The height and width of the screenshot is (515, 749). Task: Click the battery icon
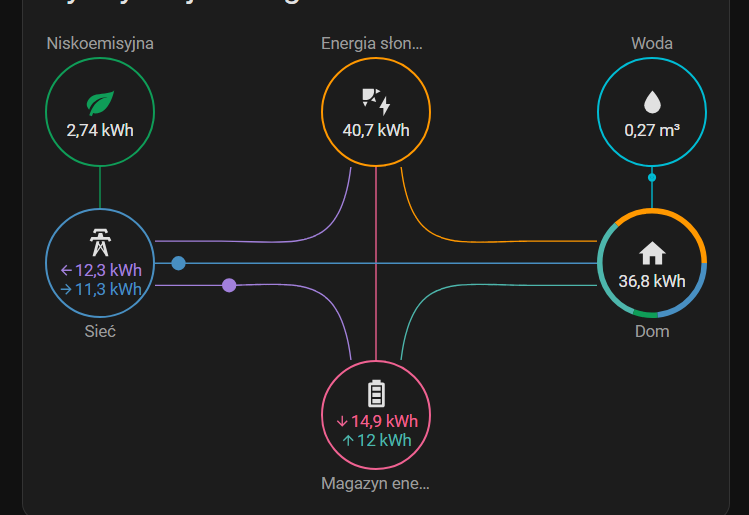376,393
